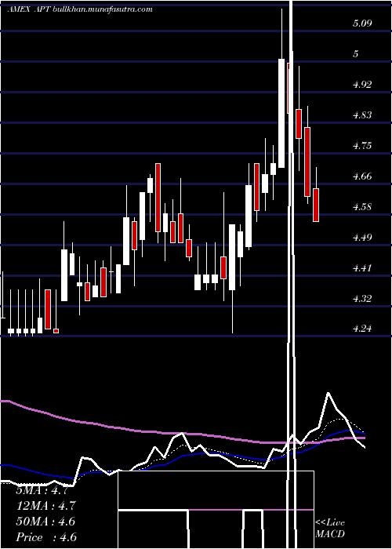Screen dimensions: 392x549
Task: Click the 4.32 price axis label
Action: click(362, 299)
